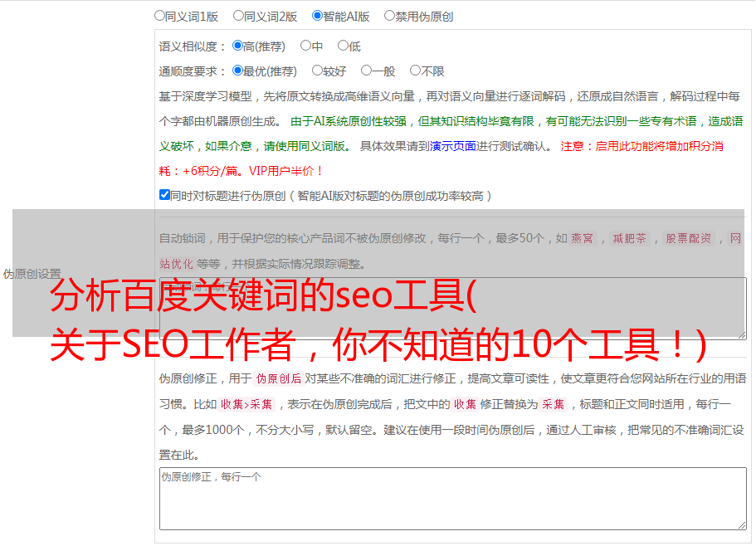The width and height of the screenshot is (756, 546).
Task: Click the 伪原创后 highlighted tag
Action: coord(279,378)
